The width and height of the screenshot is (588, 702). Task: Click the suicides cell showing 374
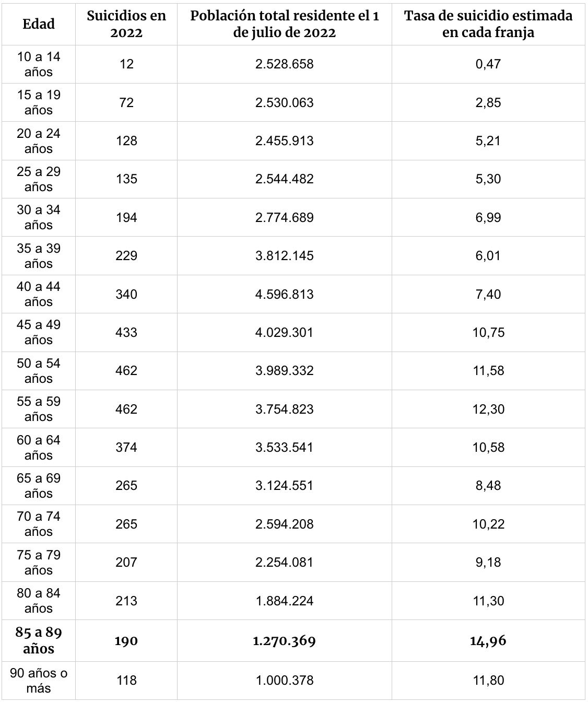pyautogui.click(x=126, y=447)
